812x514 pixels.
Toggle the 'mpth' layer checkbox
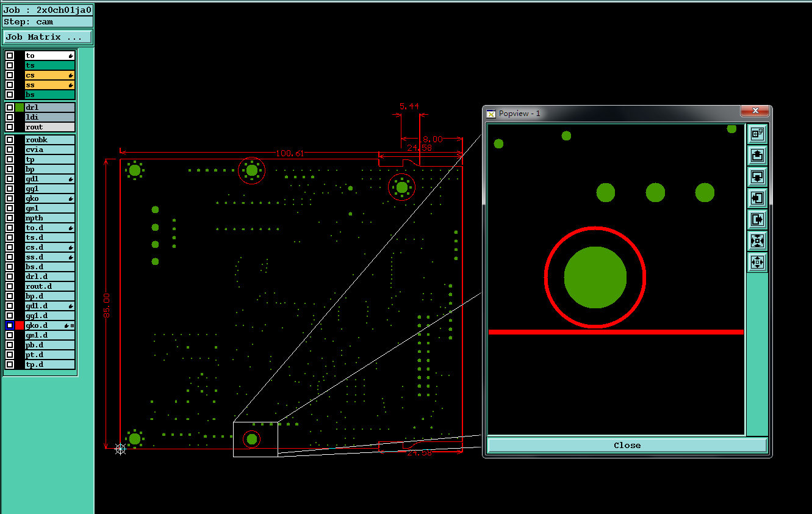10,218
